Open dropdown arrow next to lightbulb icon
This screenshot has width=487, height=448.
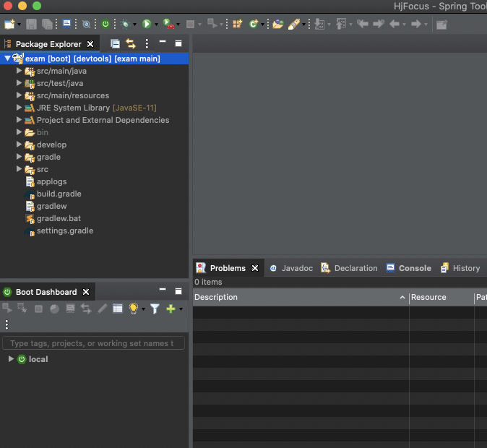click(143, 309)
